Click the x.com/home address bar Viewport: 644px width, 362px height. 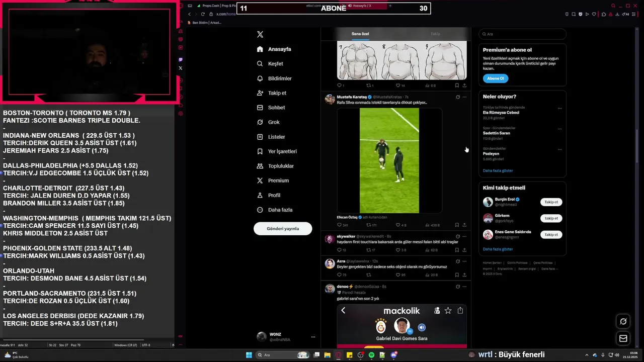(x=226, y=14)
